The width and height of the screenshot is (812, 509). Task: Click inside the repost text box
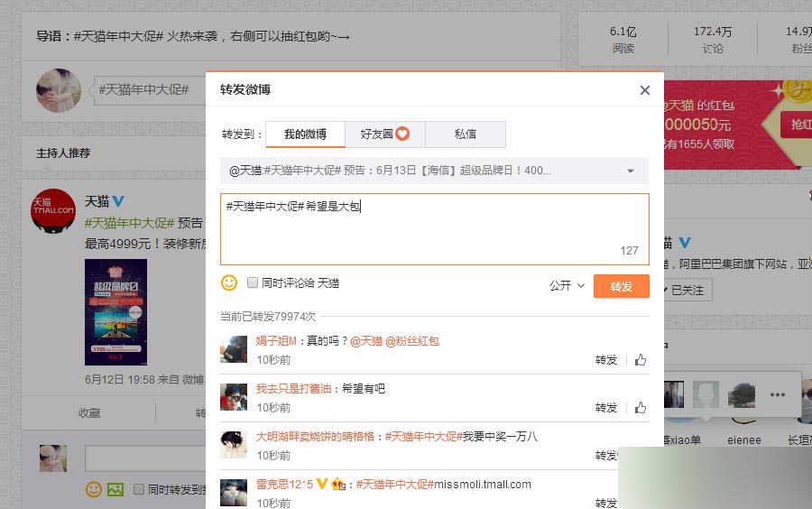click(x=435, y=229)
